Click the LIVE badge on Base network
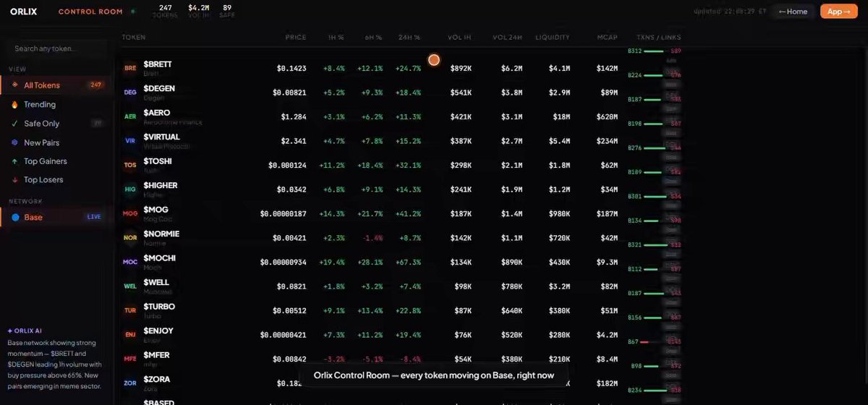This screenshot has height=405, width=868. (x=94, y=217)
